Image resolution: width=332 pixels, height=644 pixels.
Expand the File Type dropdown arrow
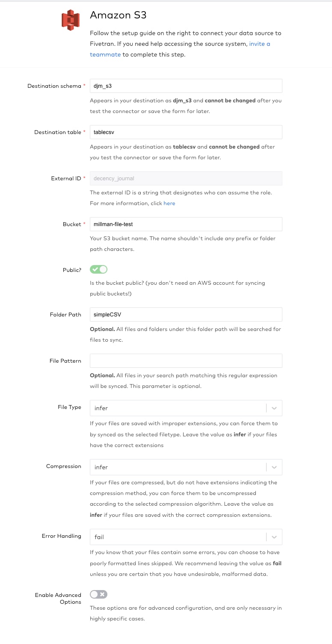pos(274,408)
